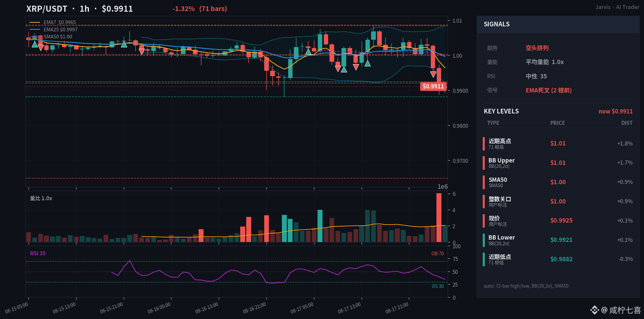Click the +1.7% distance value

pos(625,163)
